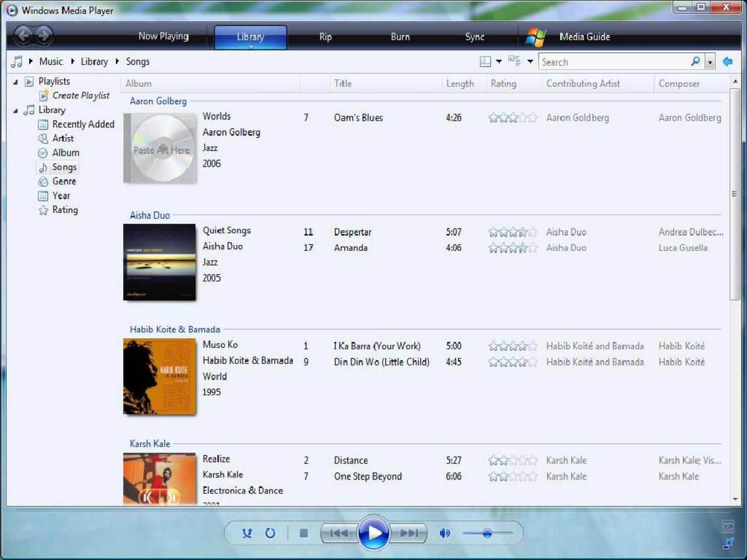
Task: Click the Genre icon in the tree
Action: (x=43, y=181)
